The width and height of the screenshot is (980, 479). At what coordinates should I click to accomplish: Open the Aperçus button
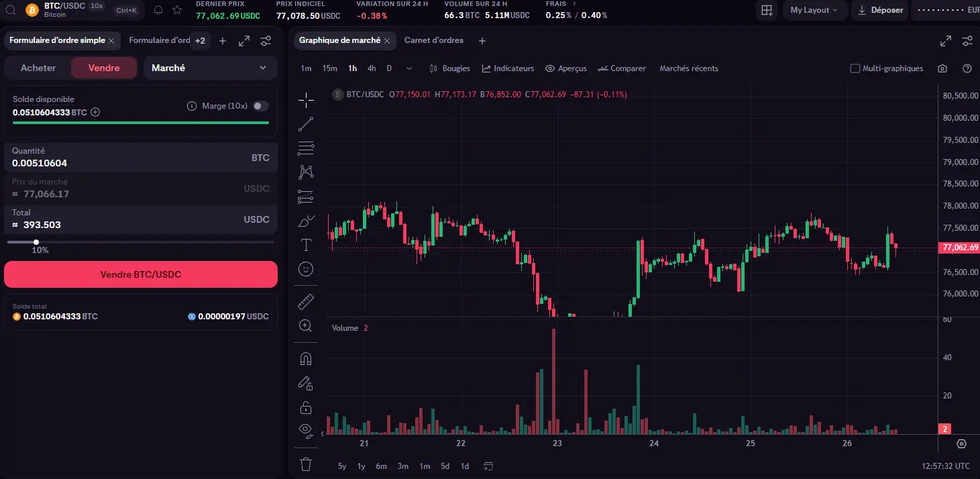click(x=566, y=68)
